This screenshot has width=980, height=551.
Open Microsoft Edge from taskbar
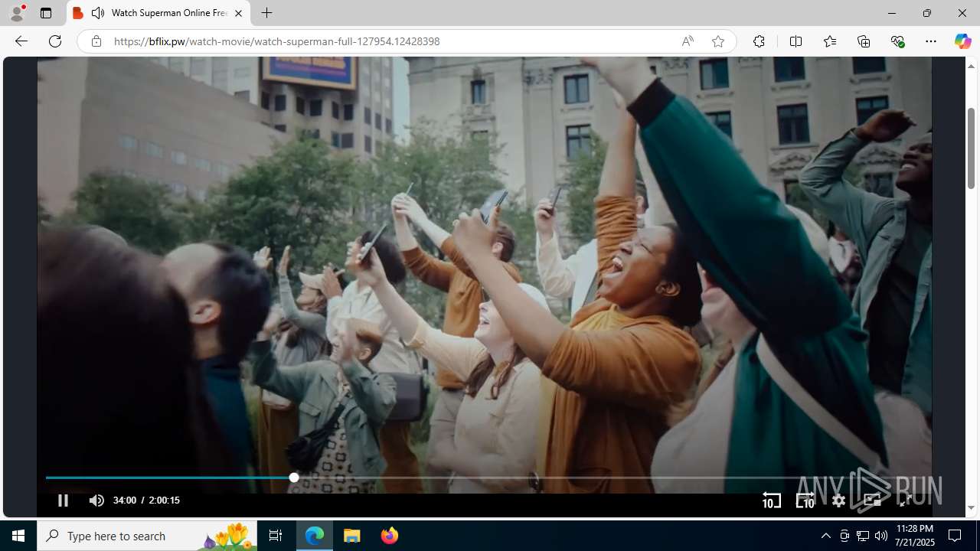[x=315, y=536]
